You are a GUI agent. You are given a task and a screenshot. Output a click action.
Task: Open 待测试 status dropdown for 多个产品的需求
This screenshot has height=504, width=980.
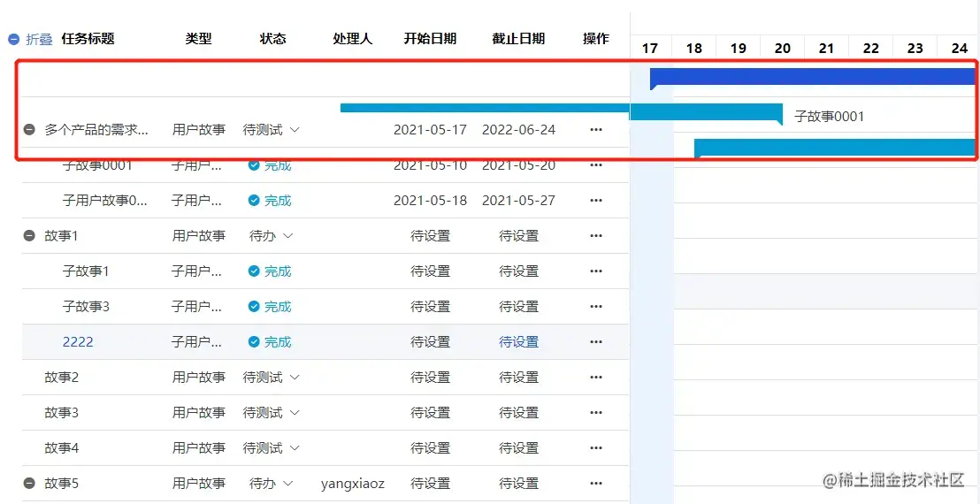click(272, 130)
